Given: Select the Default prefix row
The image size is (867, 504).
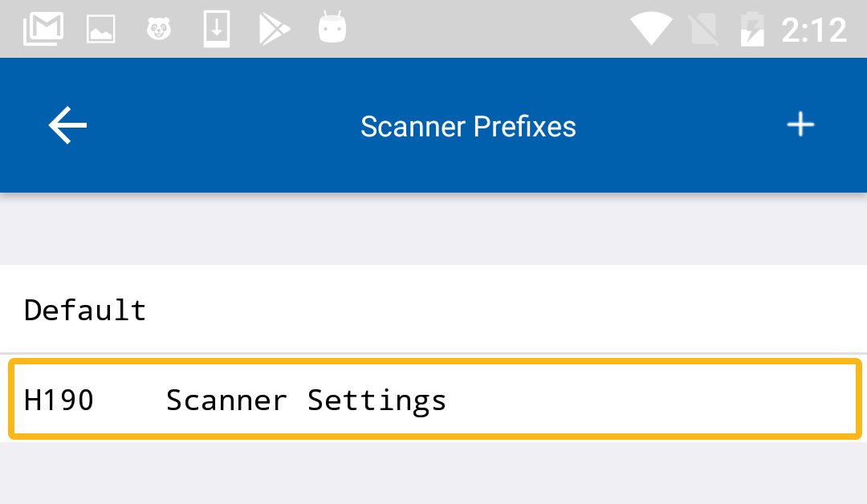Looking at the screenshot, I should click(x=433, y=309).
